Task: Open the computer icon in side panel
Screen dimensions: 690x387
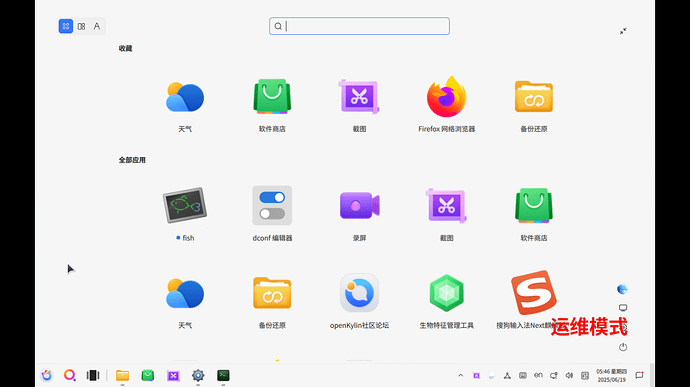Action: click(623, 308)
